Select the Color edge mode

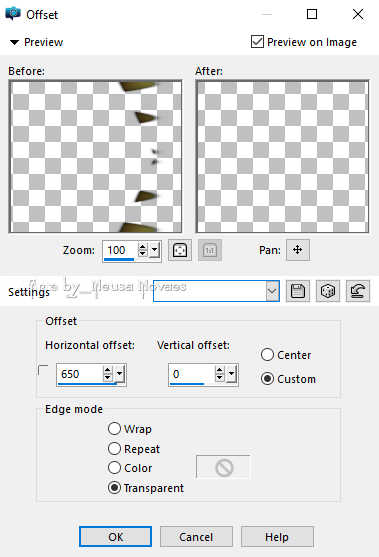tap(114, 468)
